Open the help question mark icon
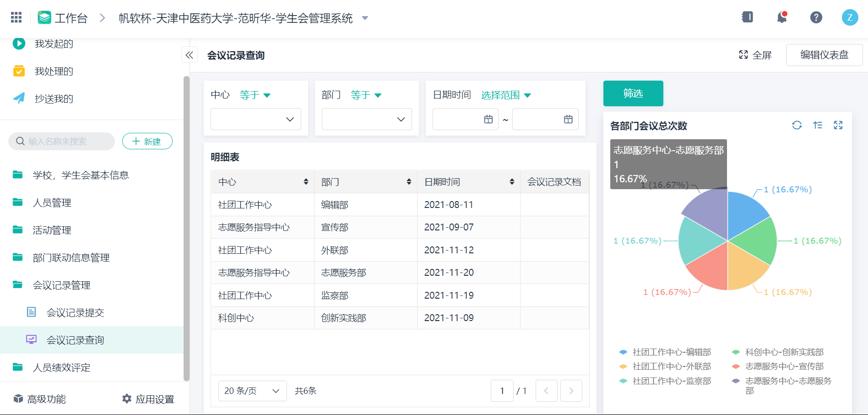Image resolution: width=868 pixels, height=415 pixels. (x=816, y=17)
